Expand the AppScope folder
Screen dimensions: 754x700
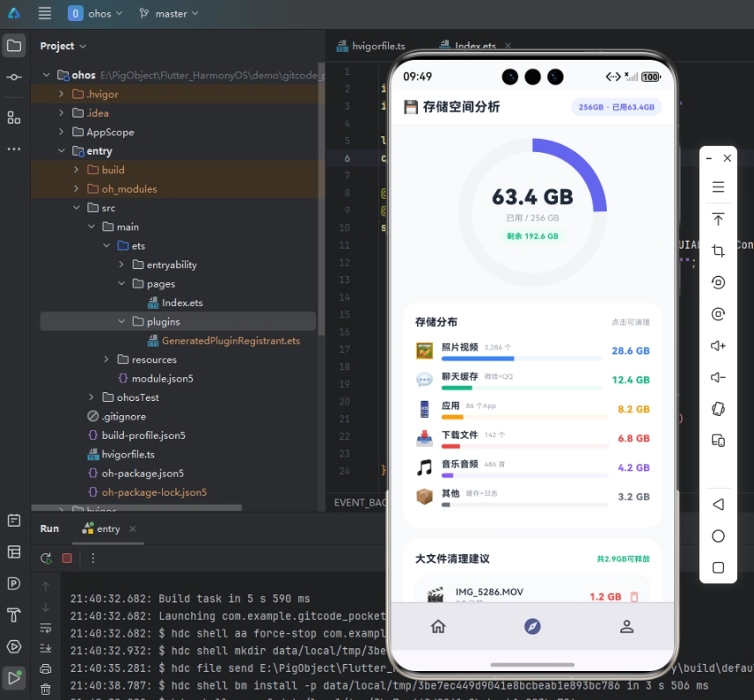[61, 132]
